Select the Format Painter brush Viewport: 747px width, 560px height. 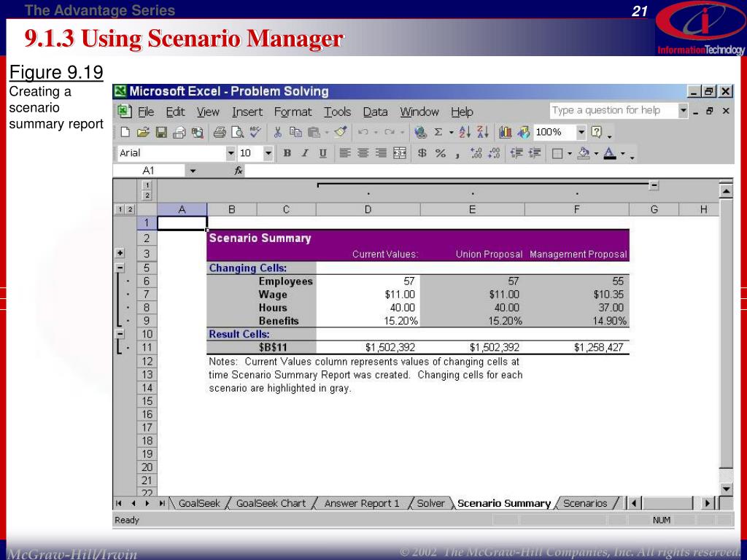click(x=340, y=132)
